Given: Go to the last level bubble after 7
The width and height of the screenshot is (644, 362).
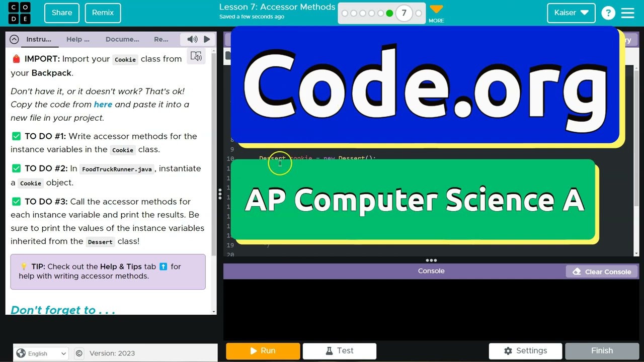Looking at the screenshot, I should [x=418, y=14].
